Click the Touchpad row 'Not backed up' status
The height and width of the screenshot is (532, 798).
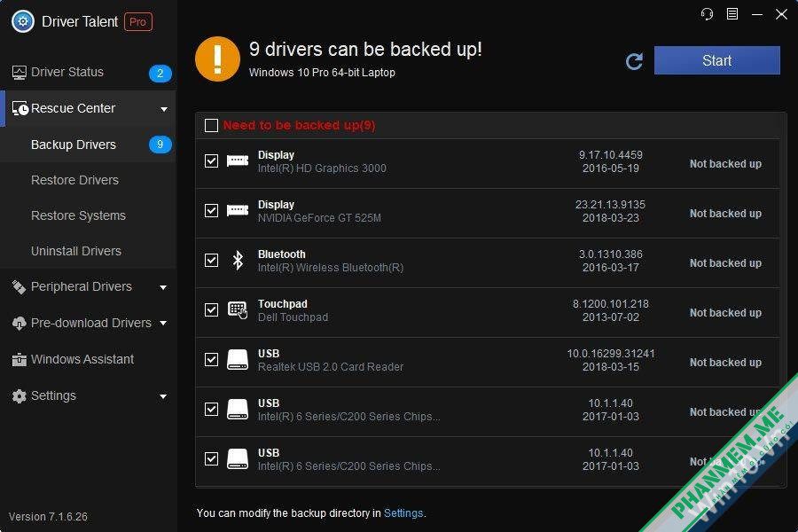coord(725,313)
